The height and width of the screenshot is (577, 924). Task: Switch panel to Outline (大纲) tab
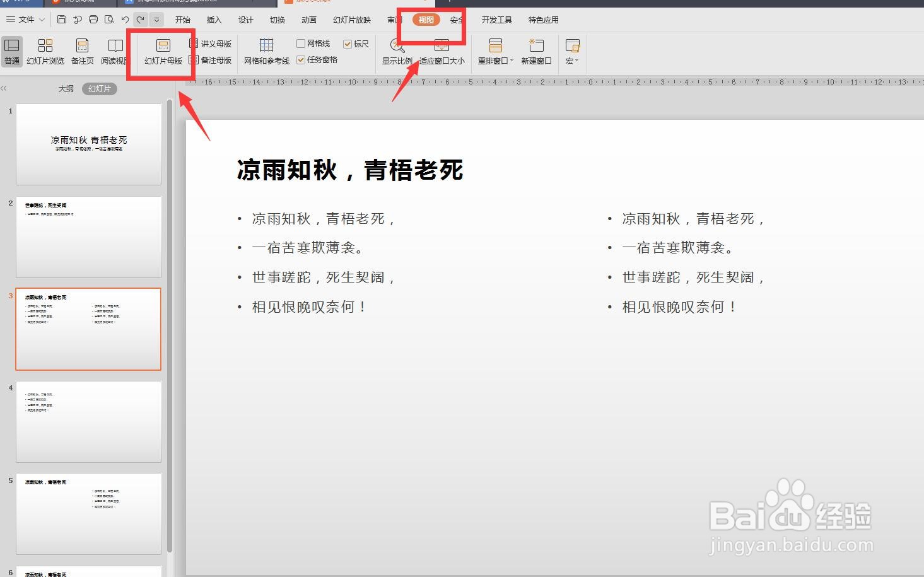pos(66,89)
